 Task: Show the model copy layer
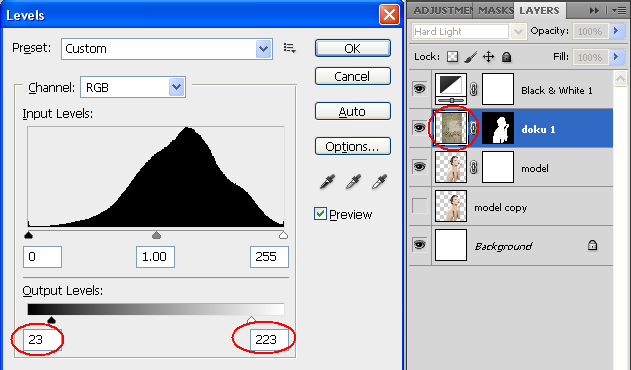pyautogui.click(x=419, y=206)
